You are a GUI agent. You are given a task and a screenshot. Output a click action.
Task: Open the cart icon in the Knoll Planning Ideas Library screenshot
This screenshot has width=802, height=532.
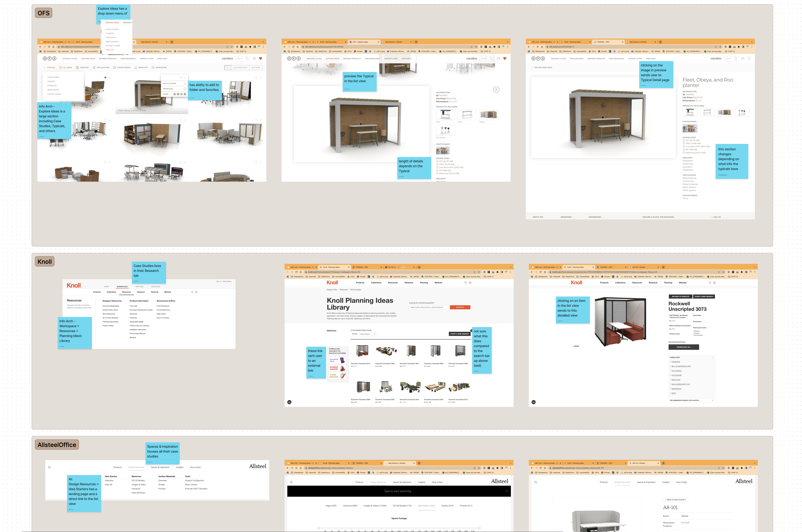point(470,283)
